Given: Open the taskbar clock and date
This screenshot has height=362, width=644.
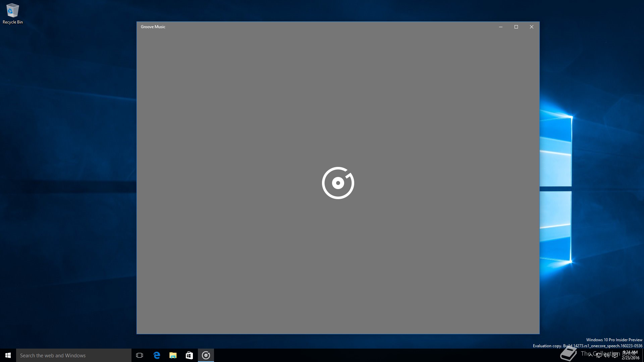Looking at the screenshot, I should pos(631,355).
